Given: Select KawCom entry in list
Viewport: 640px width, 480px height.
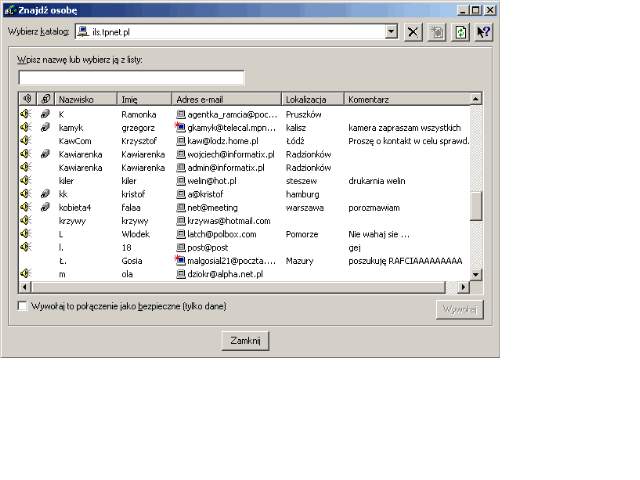Looking at the screenshot, I should [75, 141].
